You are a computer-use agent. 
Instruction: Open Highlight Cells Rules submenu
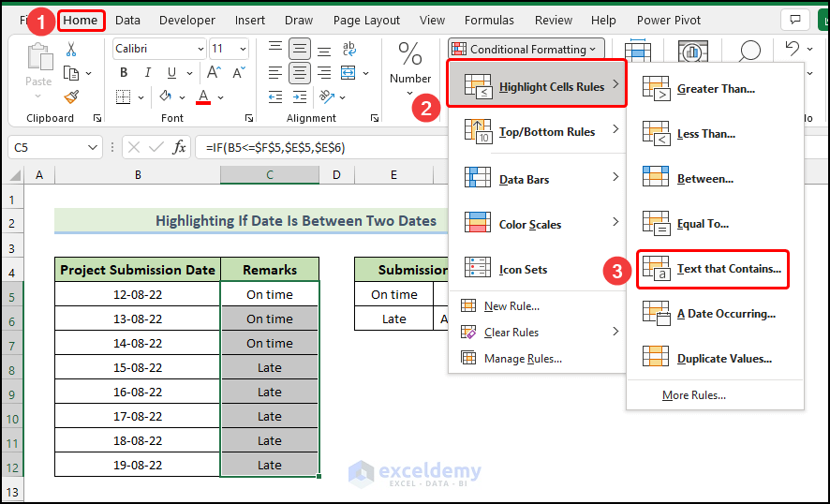coord(537,83)
